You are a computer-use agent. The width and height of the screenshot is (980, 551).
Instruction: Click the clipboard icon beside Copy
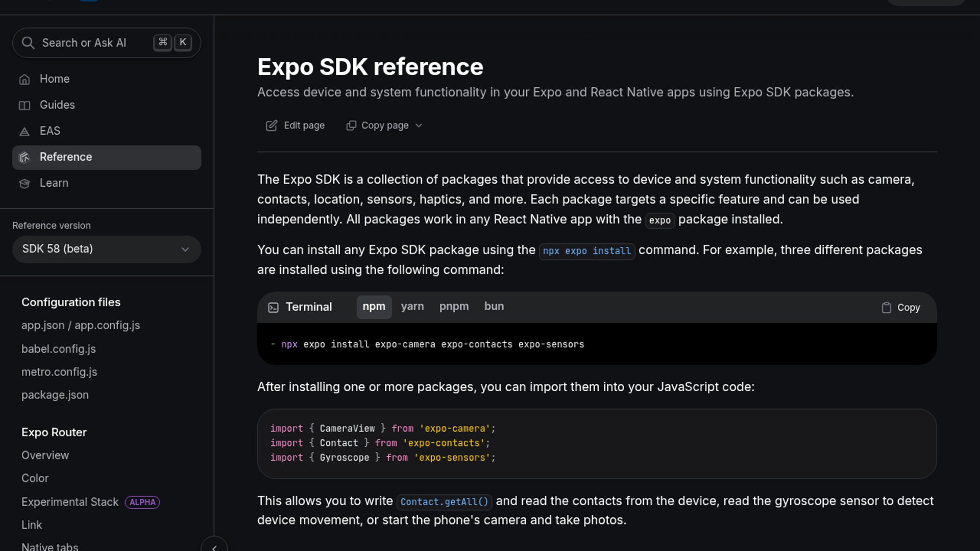click(x=887, y=308)
